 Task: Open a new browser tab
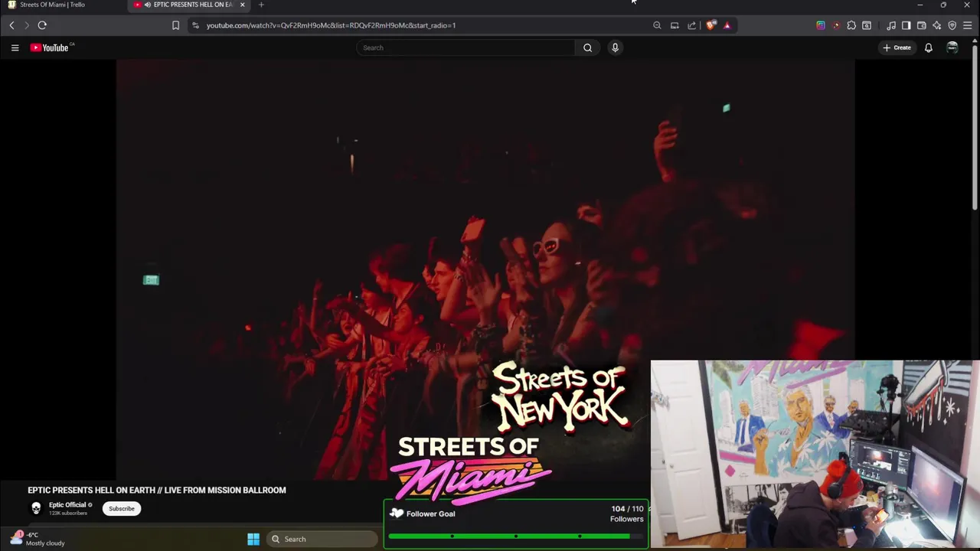point(261,5)
